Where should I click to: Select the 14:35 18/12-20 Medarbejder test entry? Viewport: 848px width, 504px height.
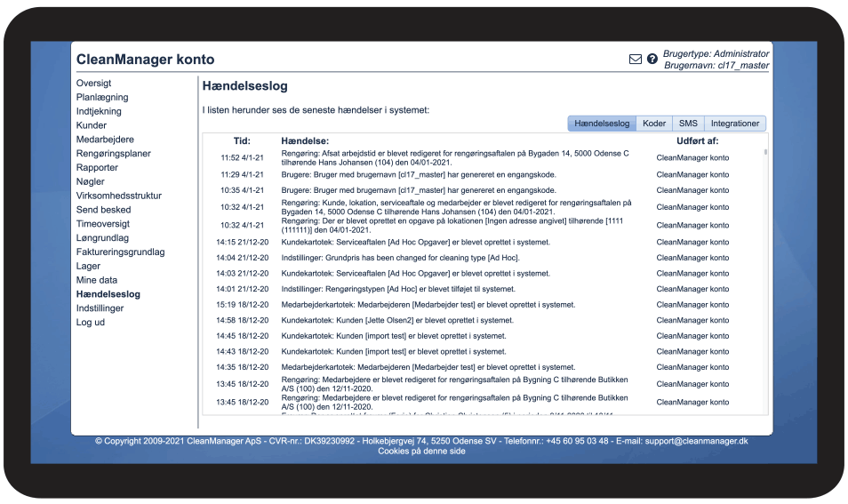pos(428,368)
